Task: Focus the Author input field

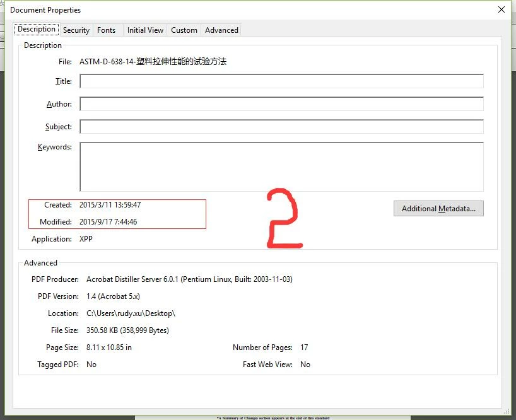Action: coord(281,104)
